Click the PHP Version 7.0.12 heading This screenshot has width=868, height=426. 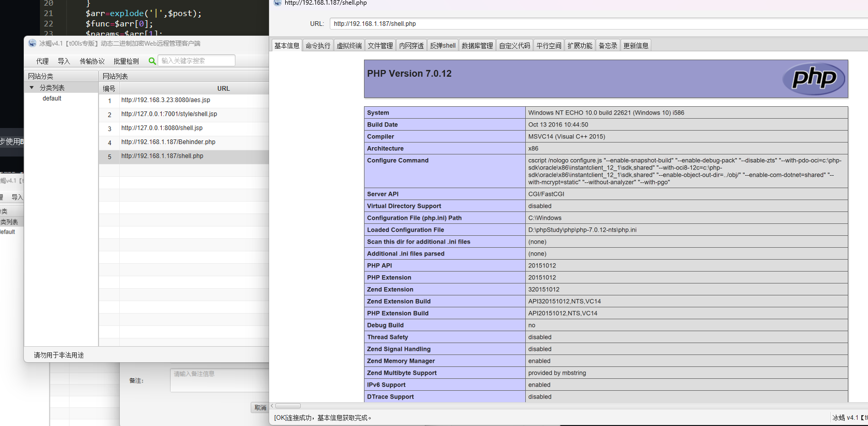point(409,74)
